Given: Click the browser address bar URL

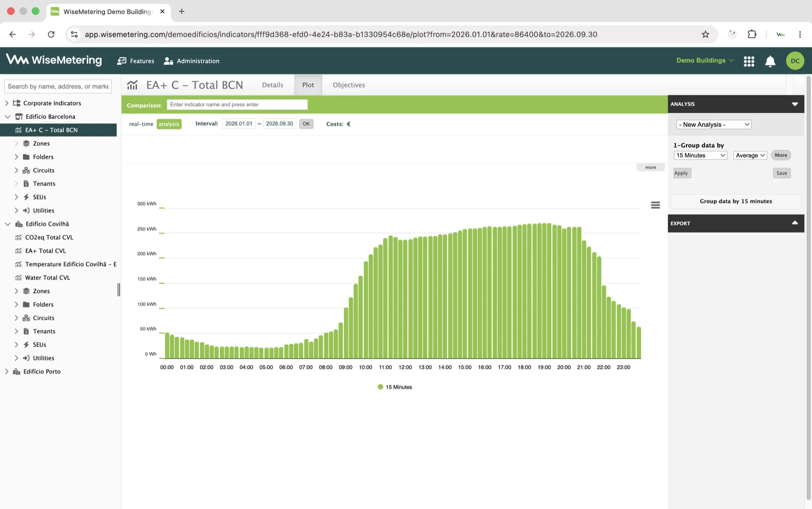Looking at the screenshot, I should tap(341, 34).
